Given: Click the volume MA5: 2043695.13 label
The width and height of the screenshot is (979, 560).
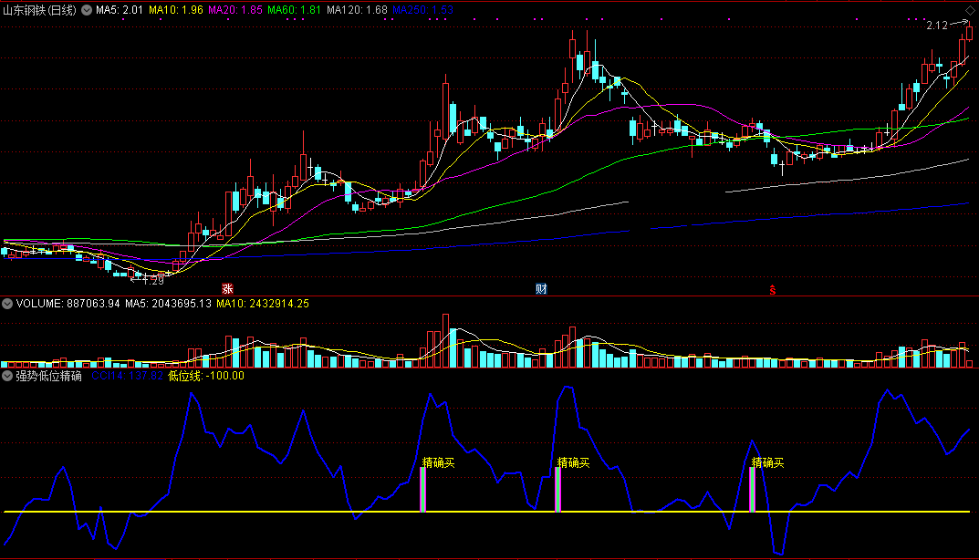Looking at the screenshot, I should [x=169, y=304].
